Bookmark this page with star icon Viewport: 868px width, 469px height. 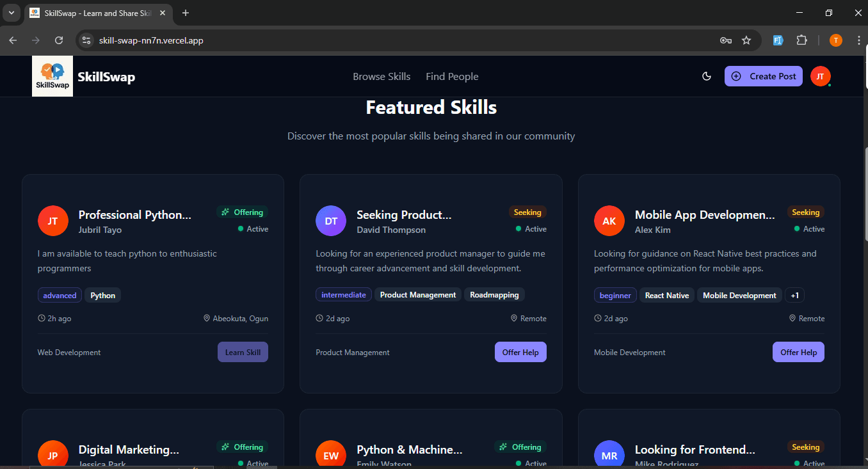(x=746, y=40)
